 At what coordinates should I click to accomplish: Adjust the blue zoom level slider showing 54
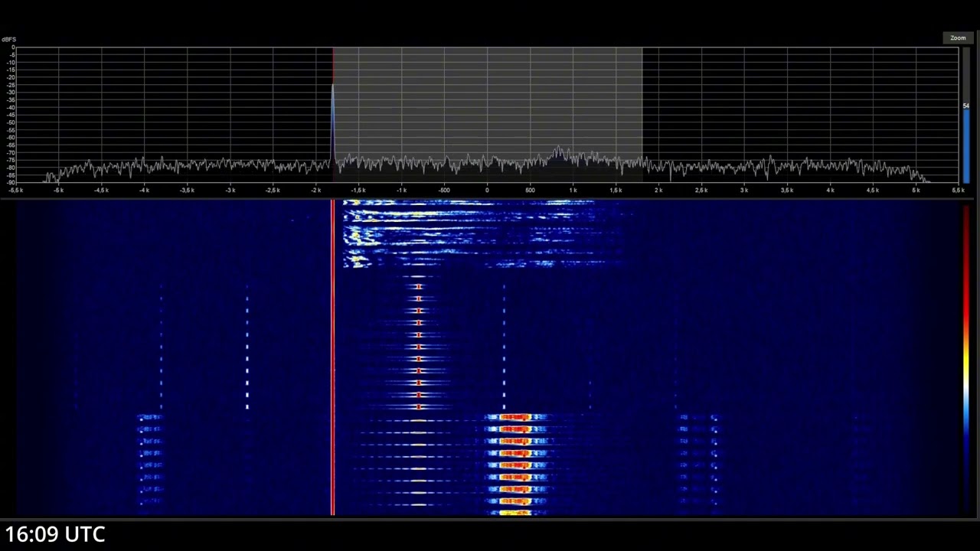(x=966, y=115)
